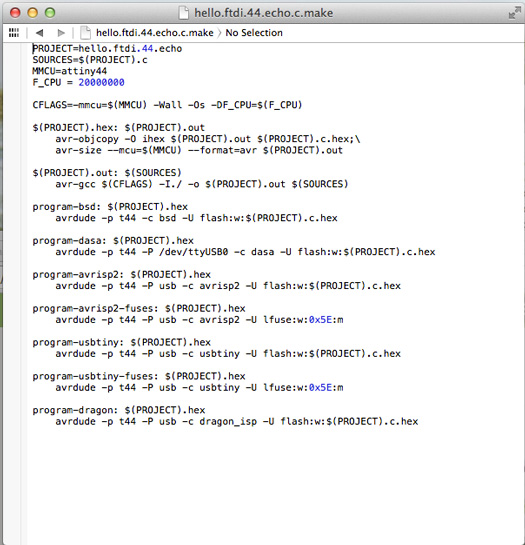Image resolution: width=525 pixels, height=545 pixels.
Task: Zoom the window with the green button
Action: (x=50, y=13)
